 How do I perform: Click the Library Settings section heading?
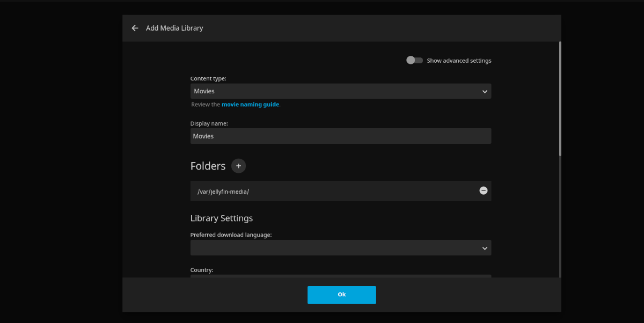(221, 218)
